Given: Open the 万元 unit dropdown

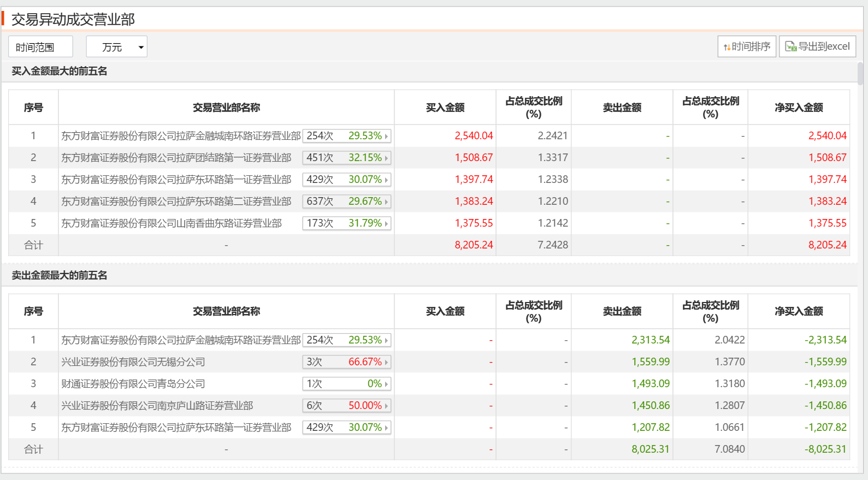Looking at the screenshot, I should [117, 47].
